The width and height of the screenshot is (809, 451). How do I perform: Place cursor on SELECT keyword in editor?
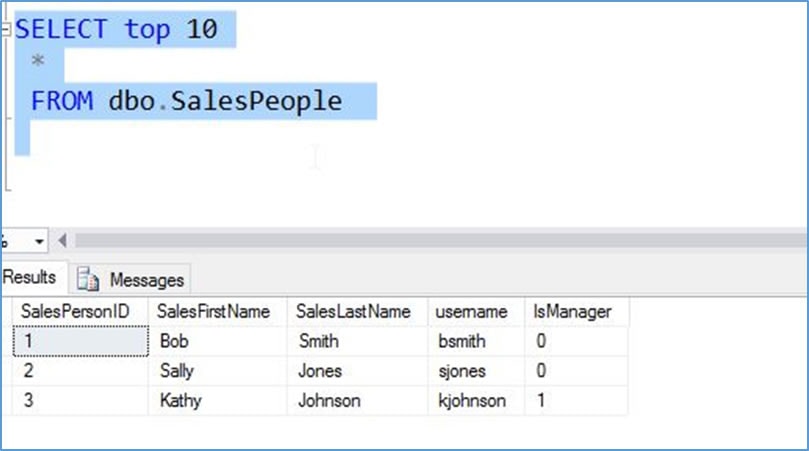pyautogui.click(x=61, y=30)
